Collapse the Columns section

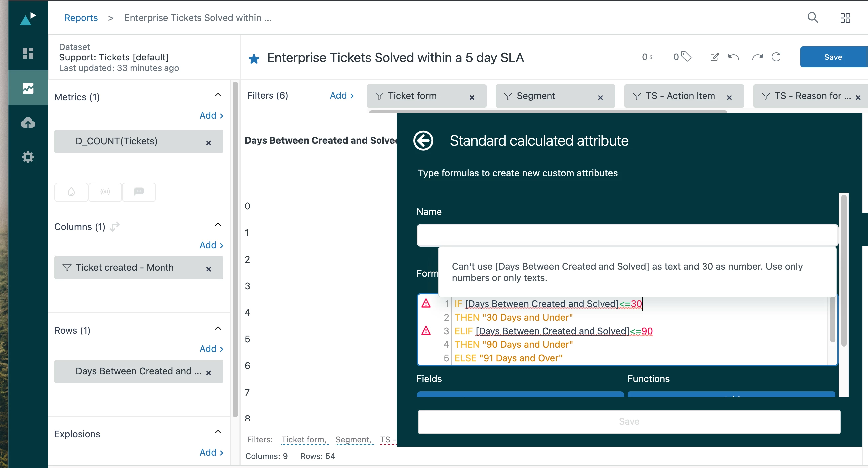click(x=218, y=225)
